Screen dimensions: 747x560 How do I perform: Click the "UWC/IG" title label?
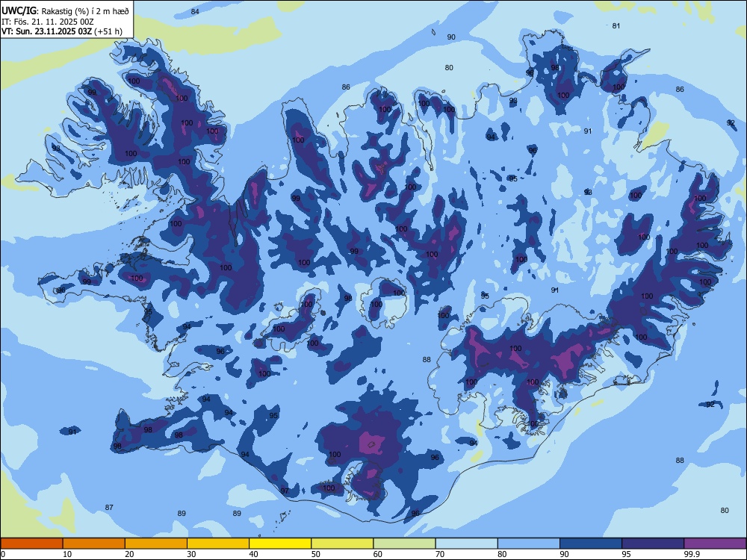(x=19, y=11)
